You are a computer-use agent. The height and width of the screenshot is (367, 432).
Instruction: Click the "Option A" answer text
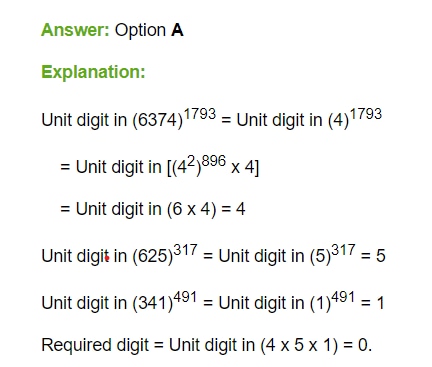point(149,31)
